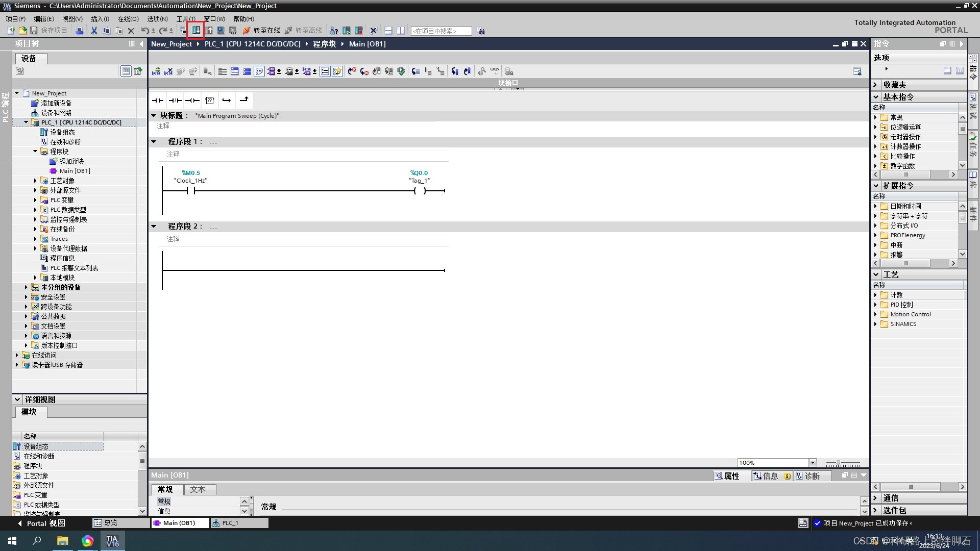Print with the printer icon
The width and height of the screenshot is (980, 551).
[79, 31]
